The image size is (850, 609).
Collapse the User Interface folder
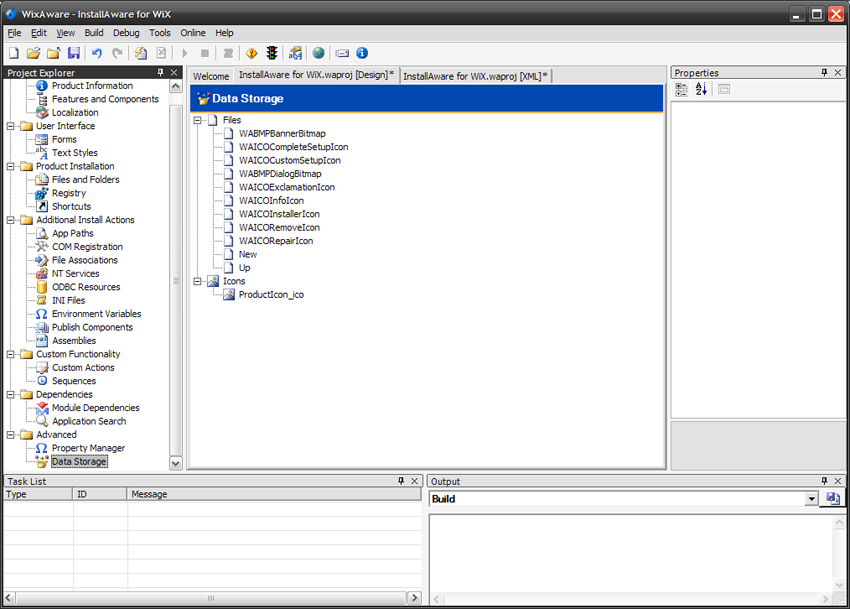tap(10, 126)
